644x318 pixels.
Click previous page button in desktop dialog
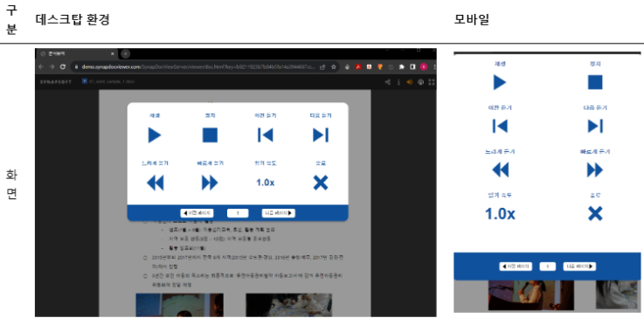(x=197, y=213)
